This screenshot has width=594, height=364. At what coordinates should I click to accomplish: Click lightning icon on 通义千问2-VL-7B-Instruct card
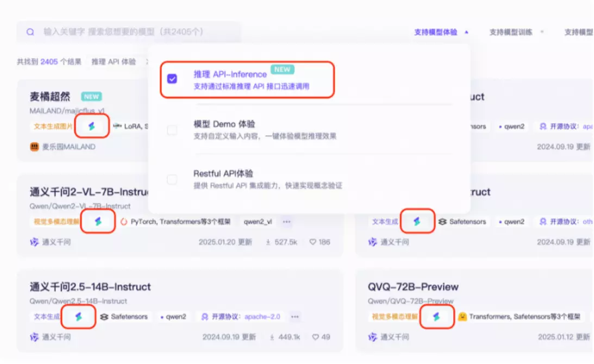tap(98, 221)
